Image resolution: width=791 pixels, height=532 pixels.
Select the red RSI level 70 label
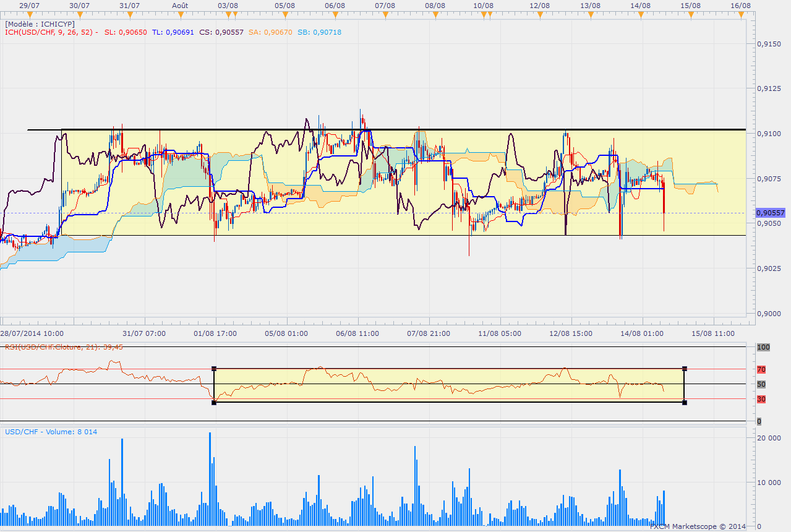(x=762, y=369)
